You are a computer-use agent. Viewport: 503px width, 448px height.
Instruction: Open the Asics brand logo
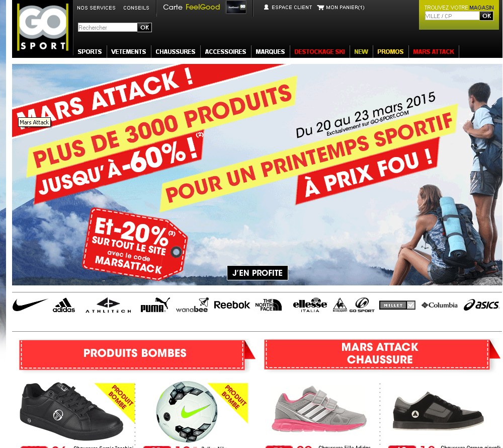pos(481,305)
